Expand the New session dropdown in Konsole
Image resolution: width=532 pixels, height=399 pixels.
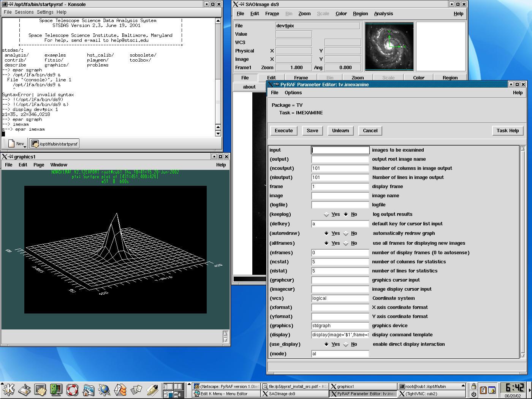(x=25, y=146)
